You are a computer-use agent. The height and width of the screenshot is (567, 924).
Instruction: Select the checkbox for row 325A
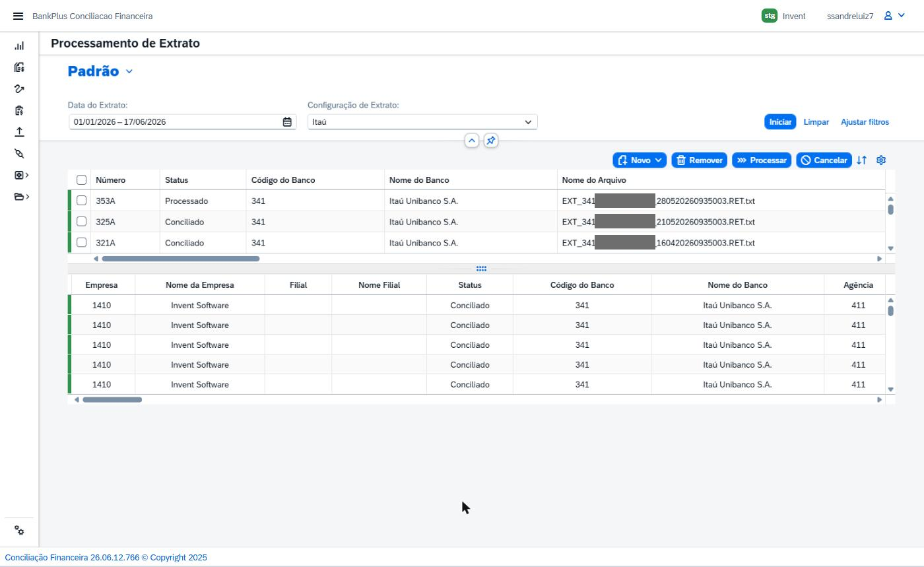click(81, 222)
